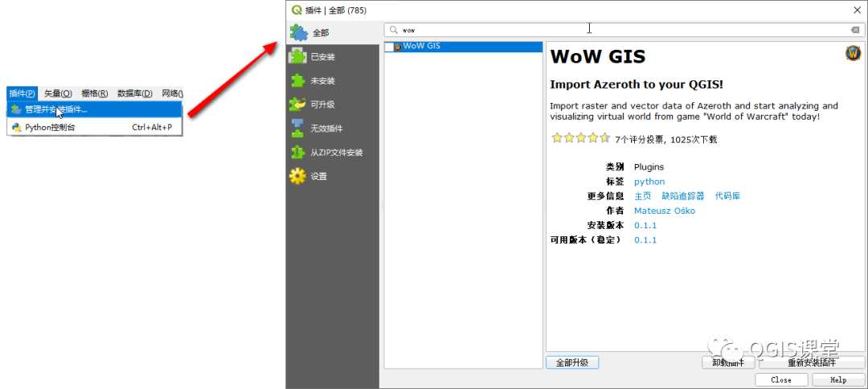Click the broken plugin icon for 无效插件

[298, 129]
